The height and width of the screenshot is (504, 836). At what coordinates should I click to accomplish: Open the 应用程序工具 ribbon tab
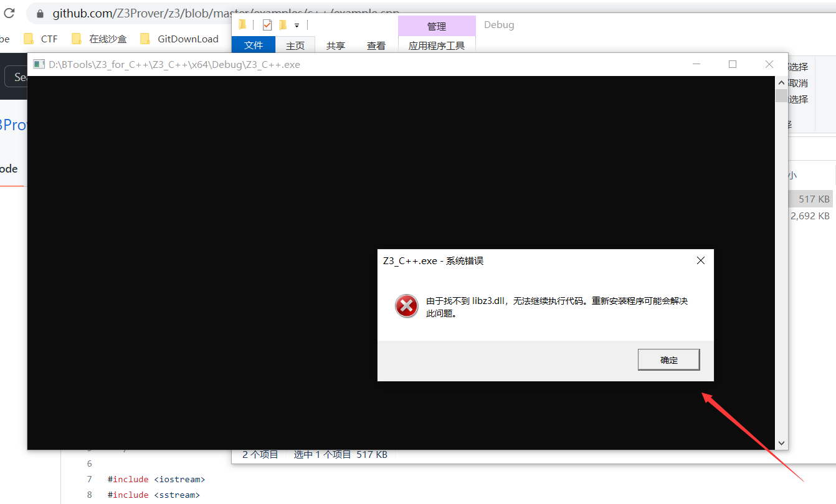click(437, 45)
